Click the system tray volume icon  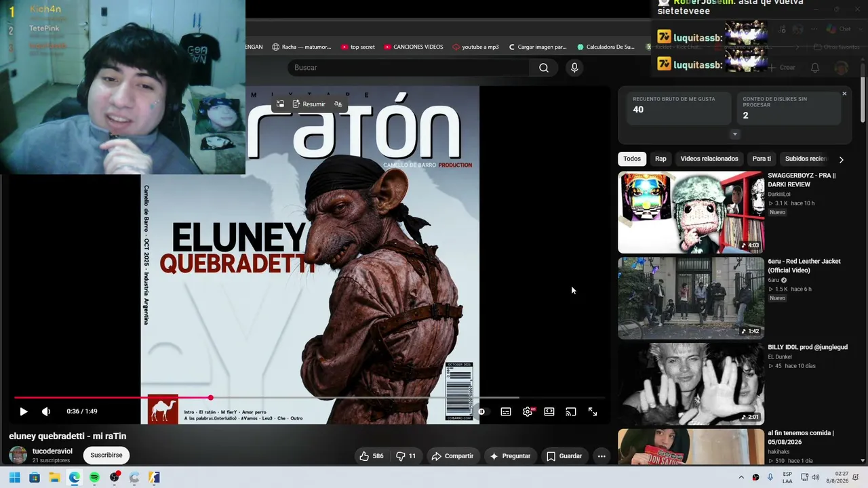click(815, 478)
